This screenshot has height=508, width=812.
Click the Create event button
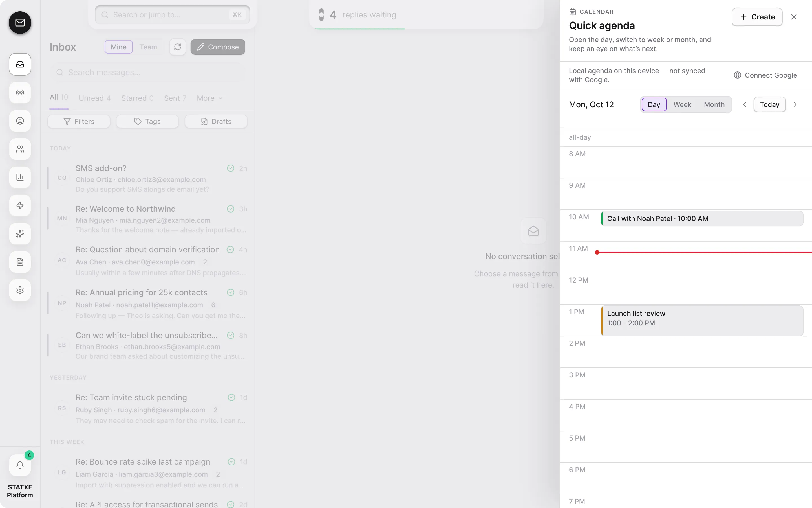[757, 17]
